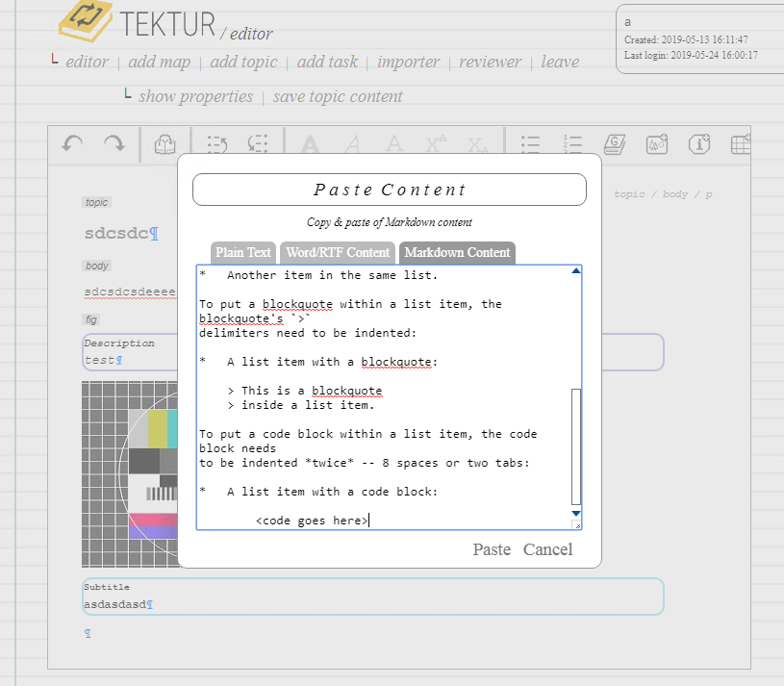This screenshot has width=784, height=686.
Task: Switch to the Word/RTF Content tab
Action: (x=338, y=252)
